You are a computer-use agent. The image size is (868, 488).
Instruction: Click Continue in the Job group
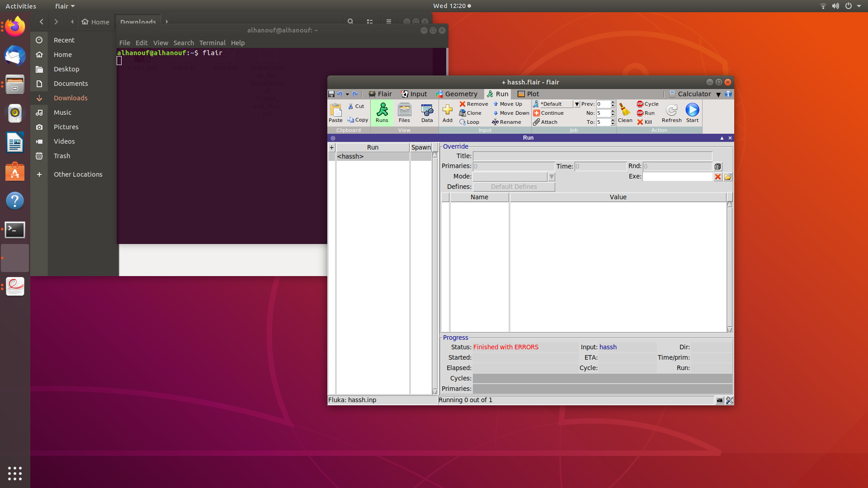[x=548, y=113]
